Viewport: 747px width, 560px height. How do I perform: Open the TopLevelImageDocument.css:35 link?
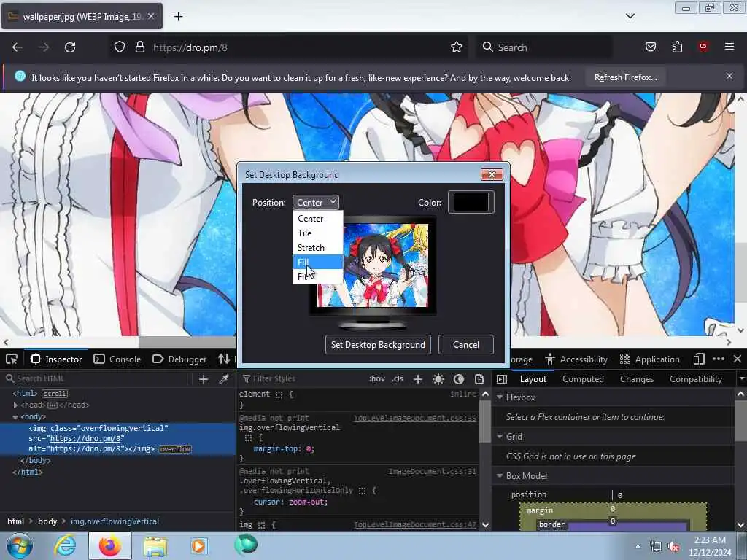[x=415, y=418]
